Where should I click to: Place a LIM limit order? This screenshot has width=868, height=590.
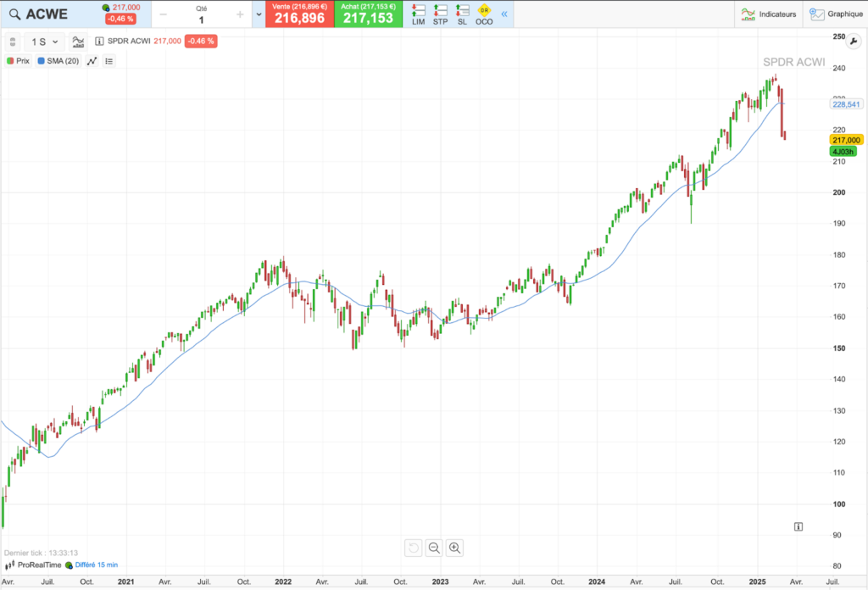tap(419, 14)
